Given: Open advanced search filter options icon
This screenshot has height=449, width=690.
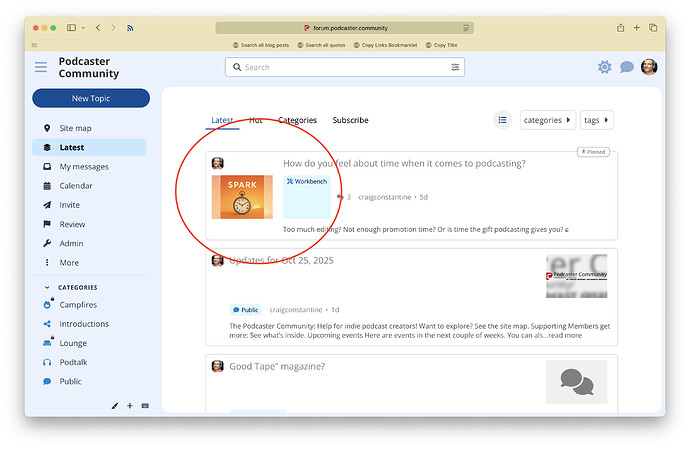Looking at the screenshot, I should [x=455, y=67].
